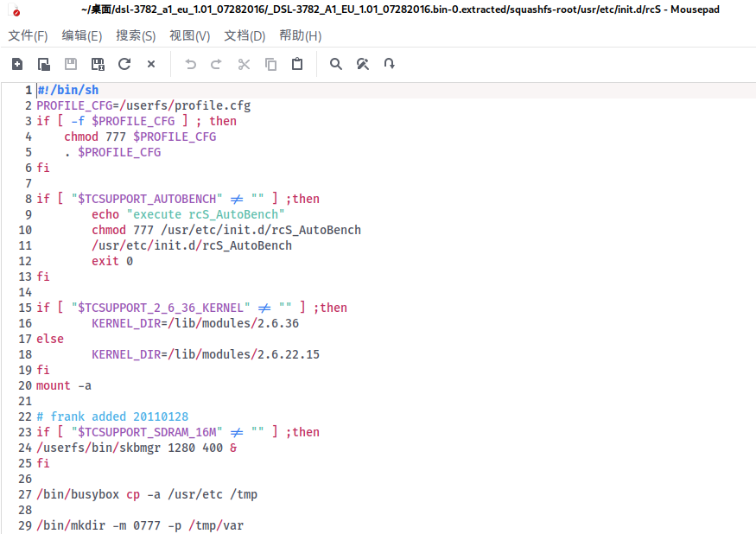756x534 pixels.
Task: Click the 'mount -a' line
Action: click(x=64, y=386)
